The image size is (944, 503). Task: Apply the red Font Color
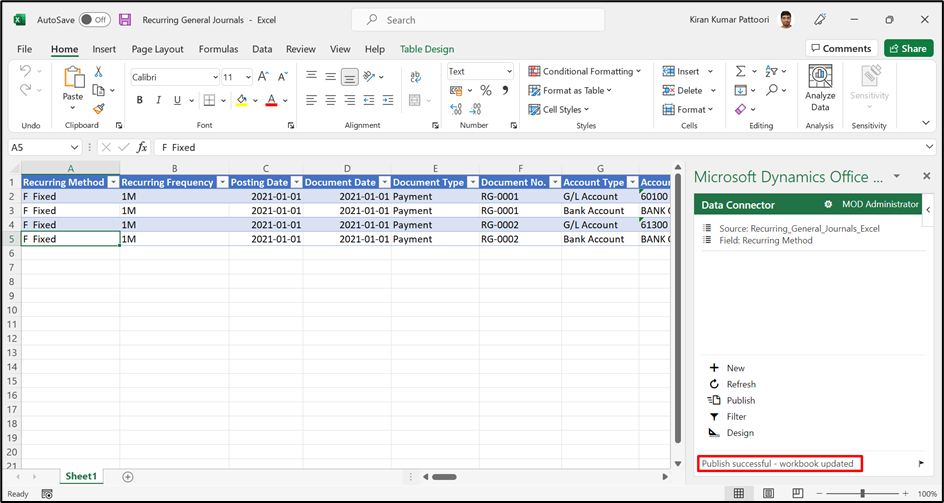tap(271, 100)
